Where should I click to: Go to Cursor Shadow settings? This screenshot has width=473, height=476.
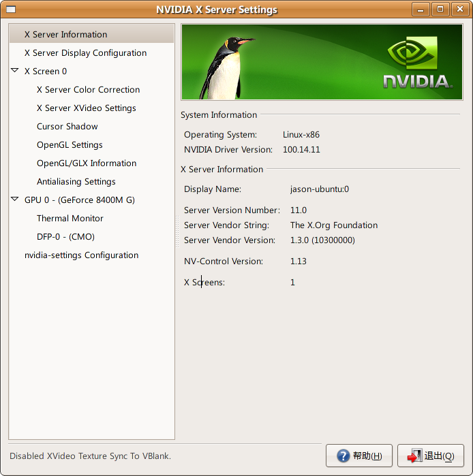pyautogui.click(x=67, y=126)
